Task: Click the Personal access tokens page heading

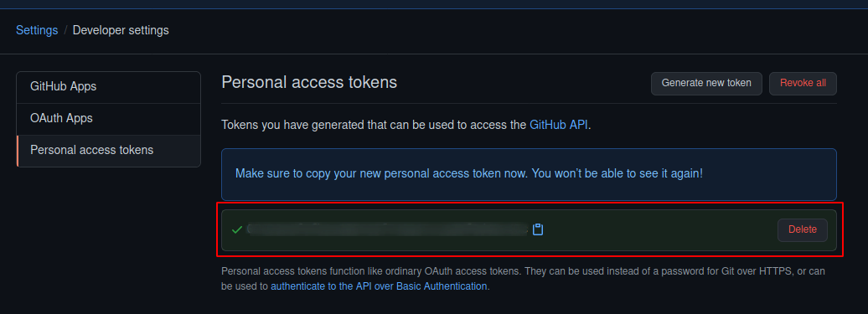Action: (309, 82)
